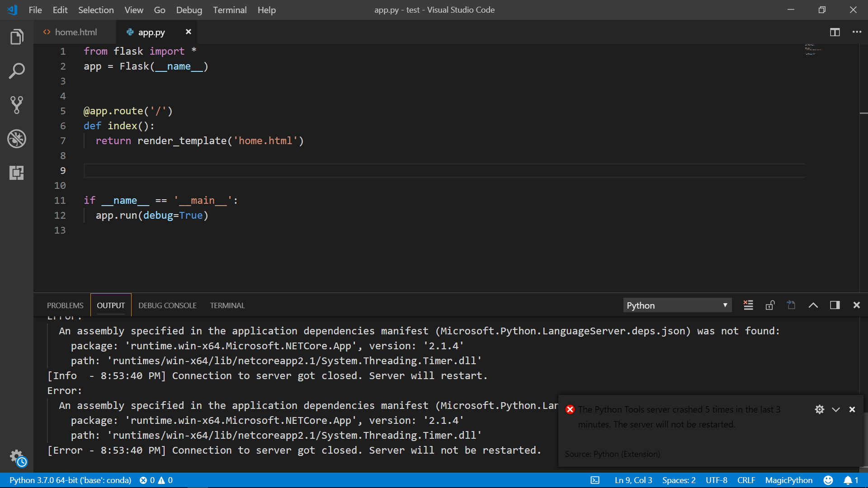This screenshot has width=868, height=488.
Task: Open the Source Control view
Action: 17,105
